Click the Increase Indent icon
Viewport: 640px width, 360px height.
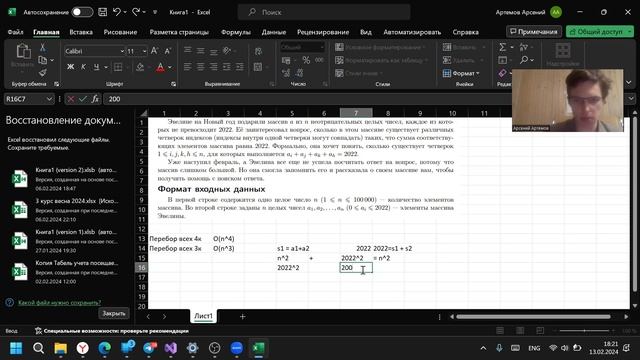click(x=240, y=67)
